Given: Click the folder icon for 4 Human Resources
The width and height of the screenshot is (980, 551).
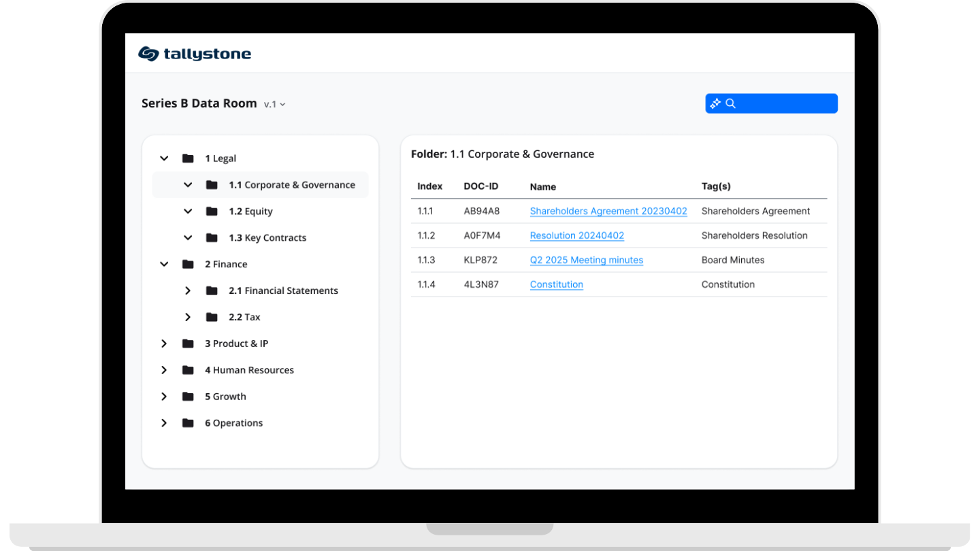Looking at the screenshot, I should [188, 370].
